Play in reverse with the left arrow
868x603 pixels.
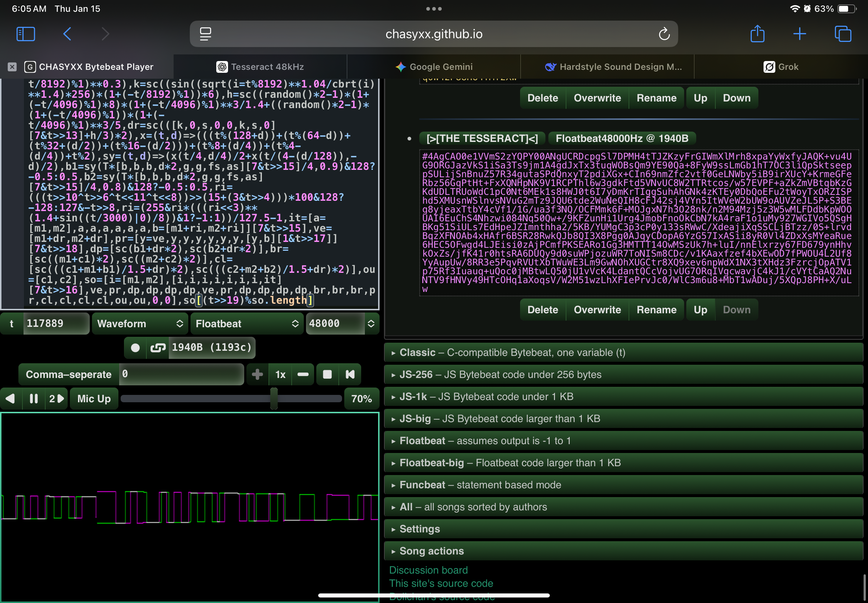(x=11, y=399)
